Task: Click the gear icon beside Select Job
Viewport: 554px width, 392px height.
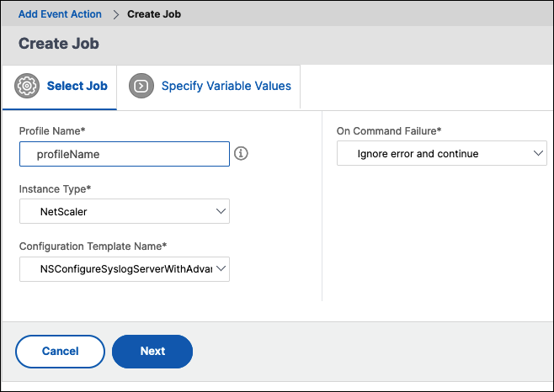Action: pos(27,86)
